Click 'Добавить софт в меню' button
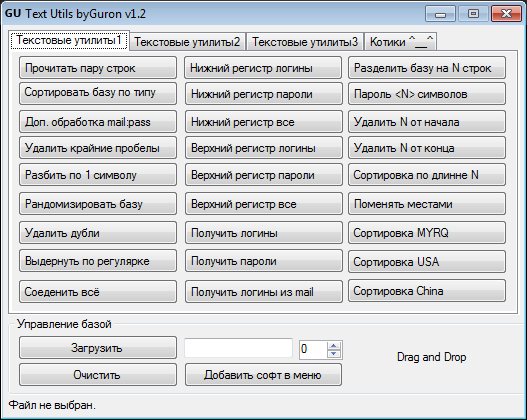Viewport: 527px width, 420px height. [264, 374]
